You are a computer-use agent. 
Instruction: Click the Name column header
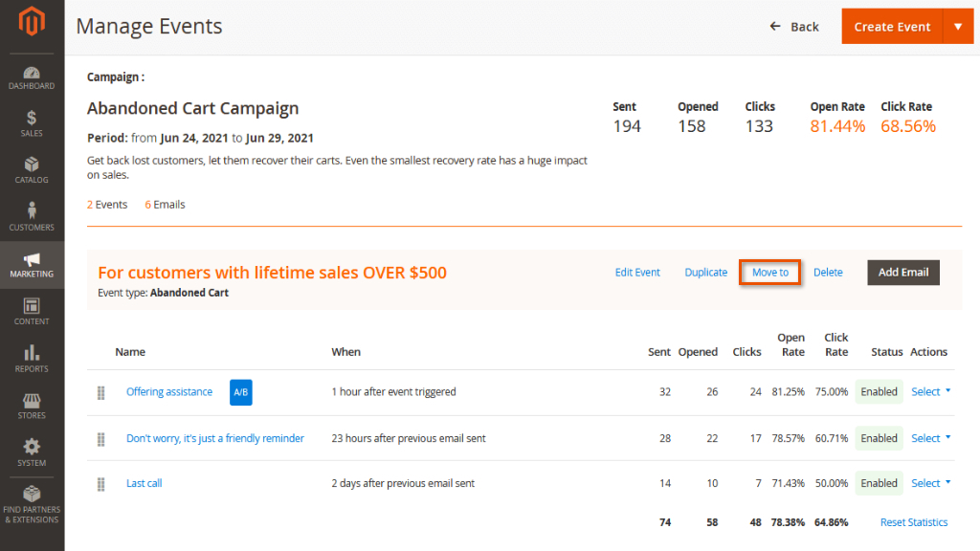click(130, 352)
